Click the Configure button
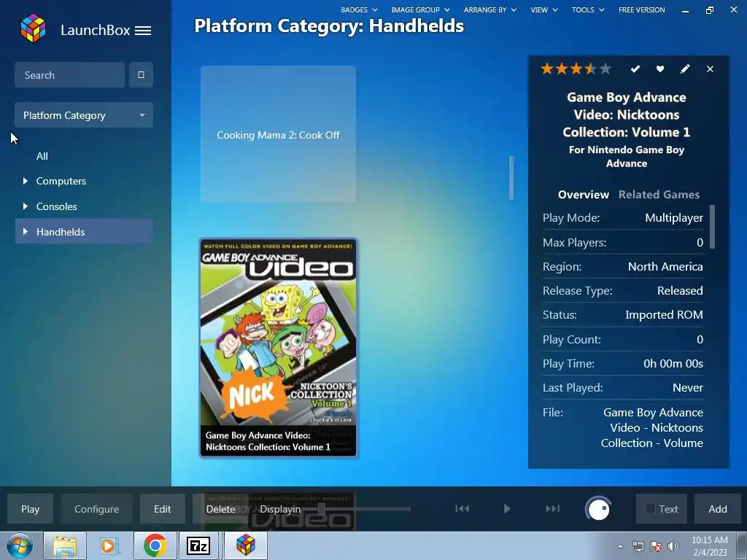 coord(96,509)
